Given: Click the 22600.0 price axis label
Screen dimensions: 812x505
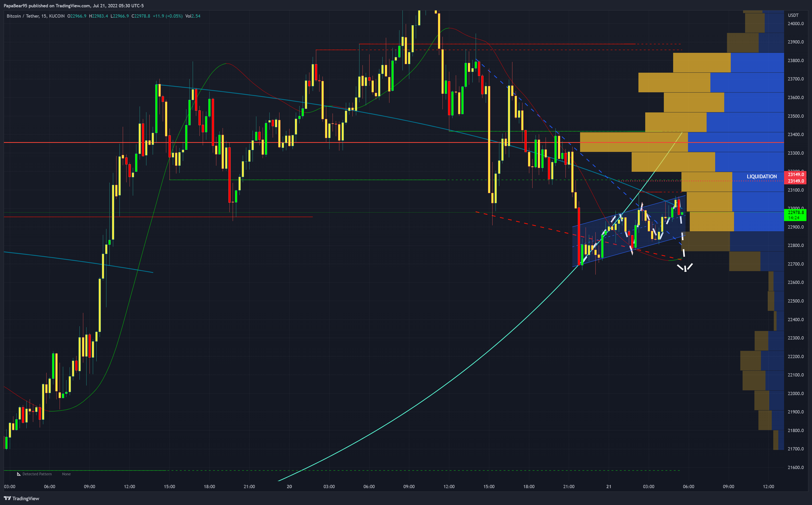Looking at the screenshot, I should [x=796, y=282].
